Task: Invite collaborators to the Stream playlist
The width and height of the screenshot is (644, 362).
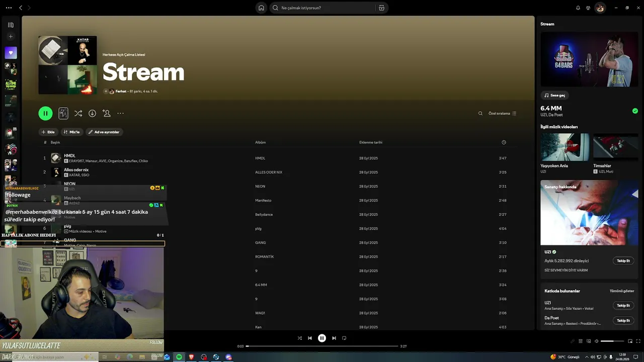Action: click(x=106, y=114)
